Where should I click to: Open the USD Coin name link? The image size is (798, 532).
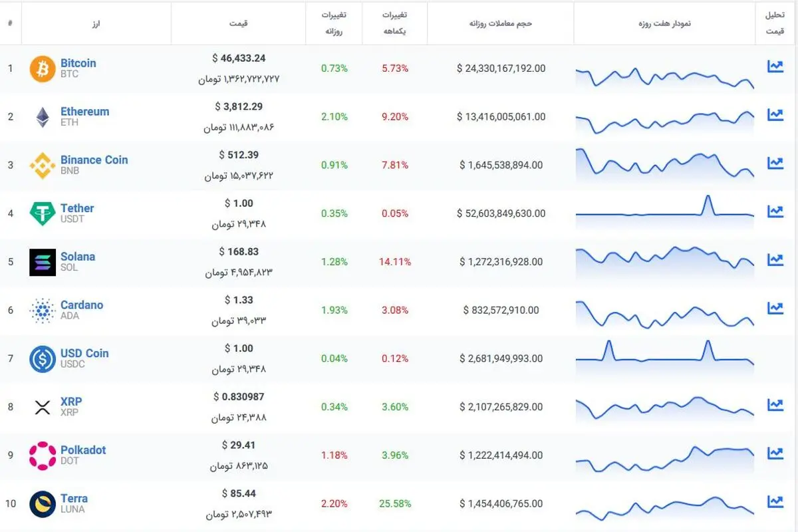click(x=84, y=353)
